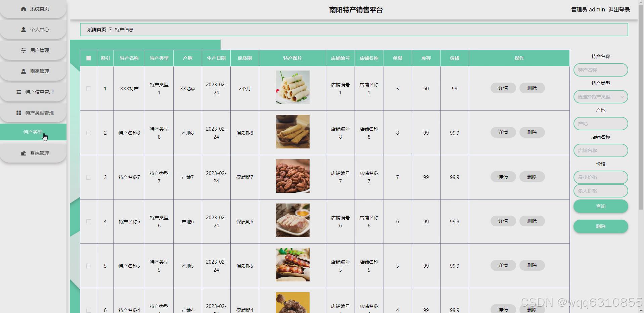Image resolution: width=644 pixels, height=313 pixels.
Task: Toggle the select-all checkbox in table header
Action: [x=89, y=58]
